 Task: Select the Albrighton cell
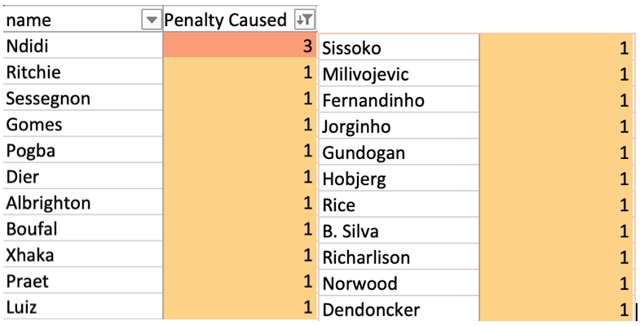(x=83, y=202)
